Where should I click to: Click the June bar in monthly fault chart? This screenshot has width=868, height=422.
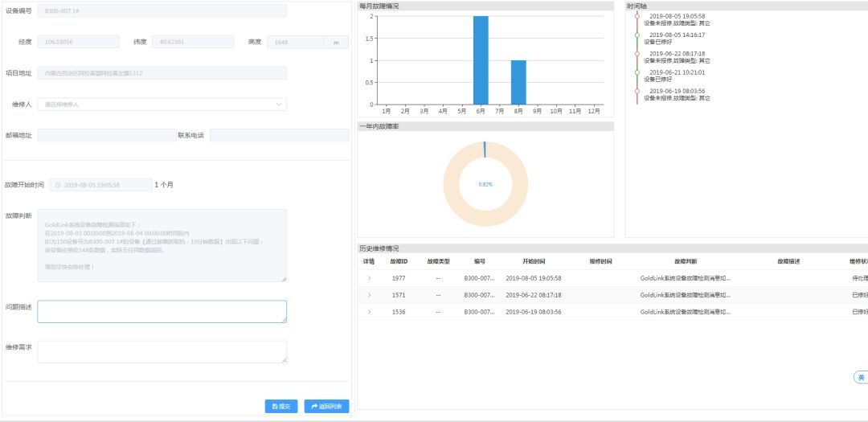(x=481, y=60)
